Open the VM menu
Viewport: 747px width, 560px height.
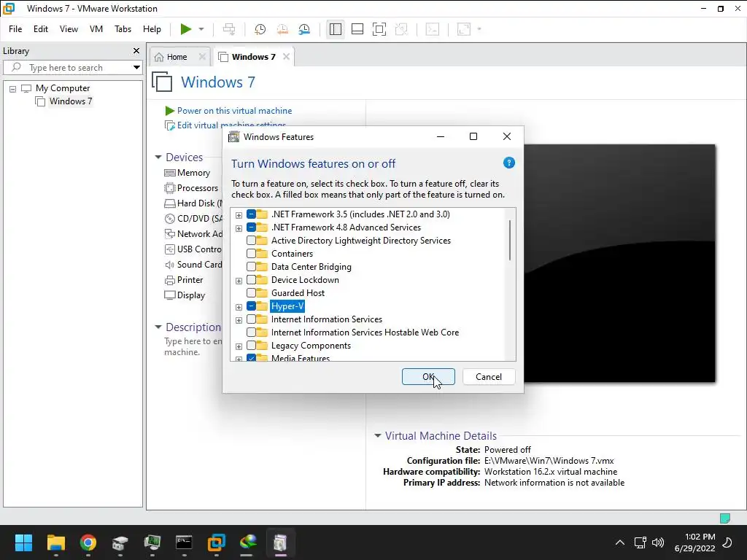(96, 29)
